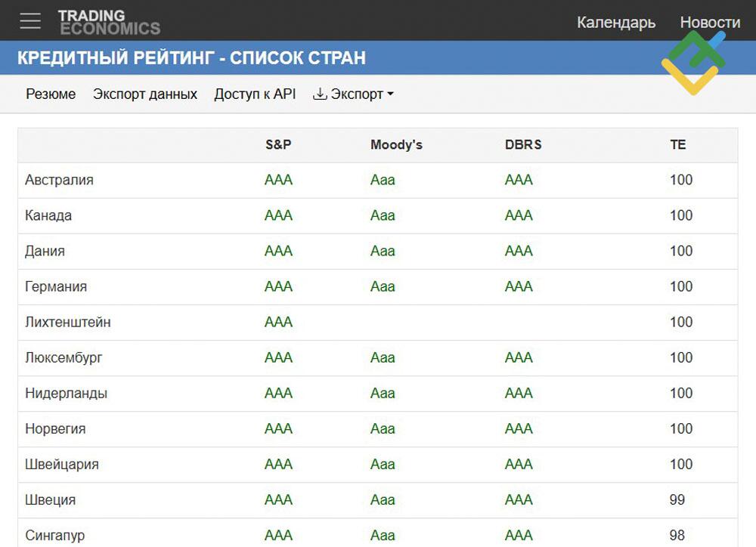The height and width of the screenshot is (547, 756).
Task: Click Норвегия's S&P AAA rating
Action: tap(278, 429)
